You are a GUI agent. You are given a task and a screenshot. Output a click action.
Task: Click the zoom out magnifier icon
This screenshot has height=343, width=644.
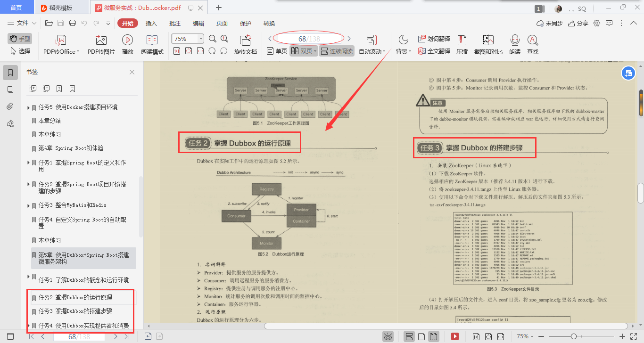(x=212, y=39)
